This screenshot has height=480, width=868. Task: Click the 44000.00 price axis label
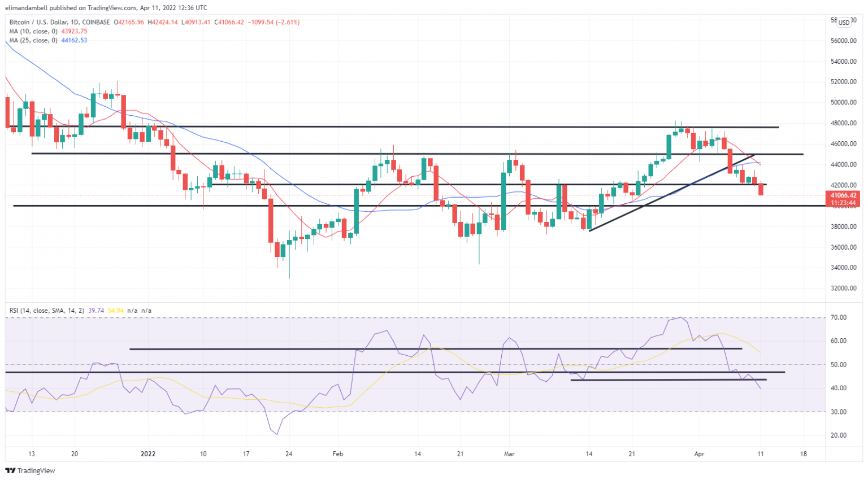[x=843, y=165]
